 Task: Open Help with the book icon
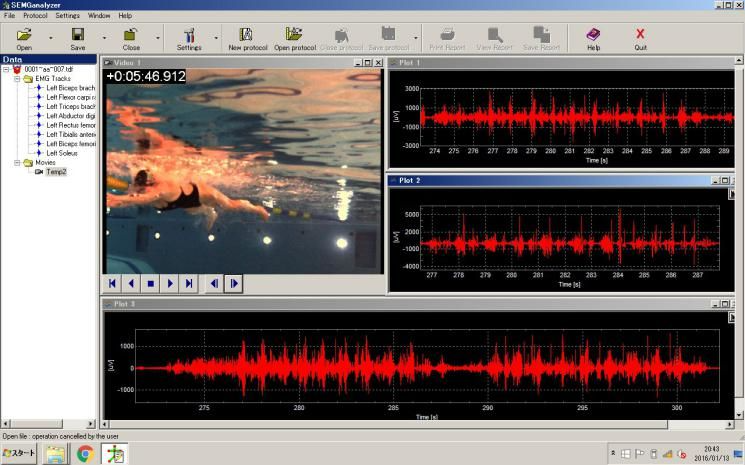[593, 35]
